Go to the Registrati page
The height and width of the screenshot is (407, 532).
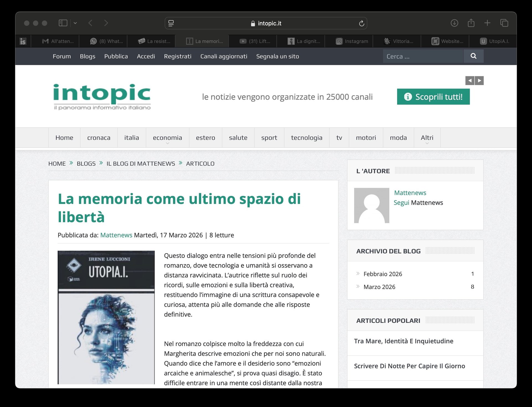click(178, 56)
